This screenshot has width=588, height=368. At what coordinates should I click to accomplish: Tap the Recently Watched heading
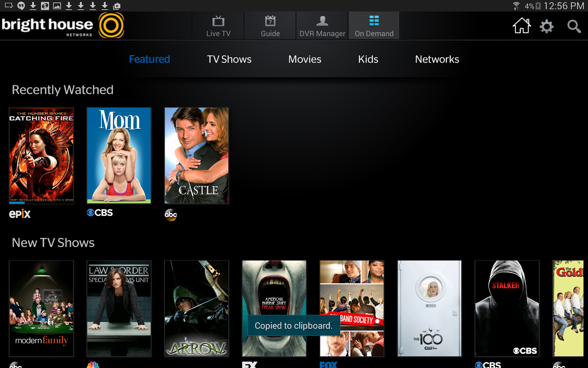[63, 90]
